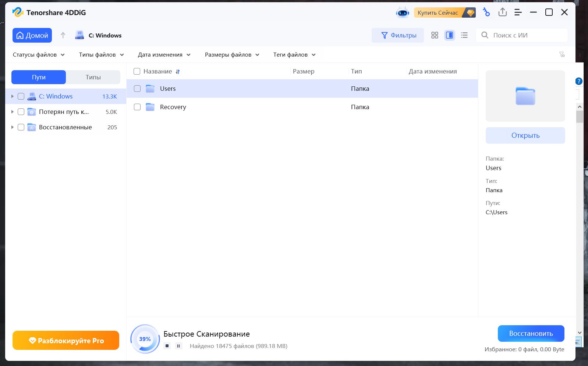
Task: Check the Users folder checkbox
Action: coord(137,89)
